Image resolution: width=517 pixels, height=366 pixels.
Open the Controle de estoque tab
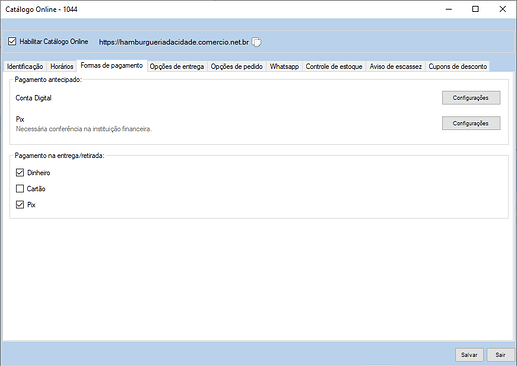coord(334,66)
